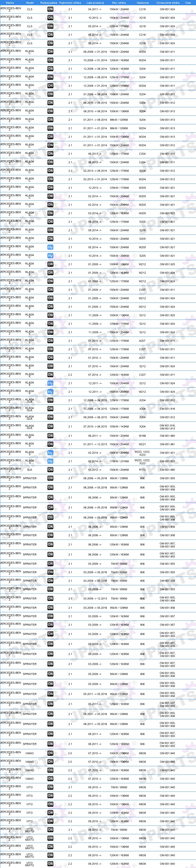This screenshot has width=196, height=868.
Task: Click the 'OM 651.961' engine code cell
Action: [x=168, y=444]
